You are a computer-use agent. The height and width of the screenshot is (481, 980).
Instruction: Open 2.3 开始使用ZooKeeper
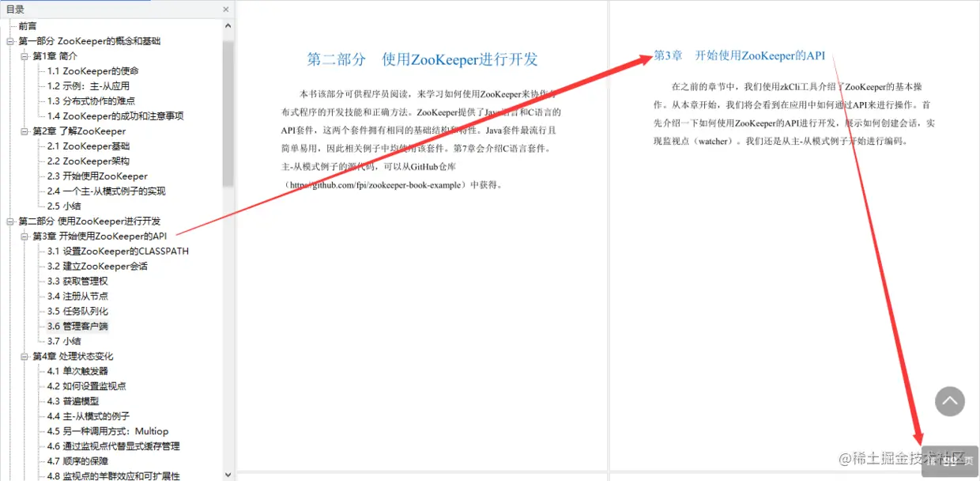(x=97, y=176)
